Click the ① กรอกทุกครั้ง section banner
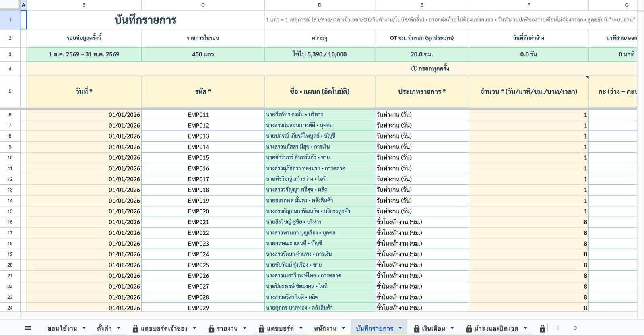The width and height of the screenshot is (644, 335). (430, 69)
